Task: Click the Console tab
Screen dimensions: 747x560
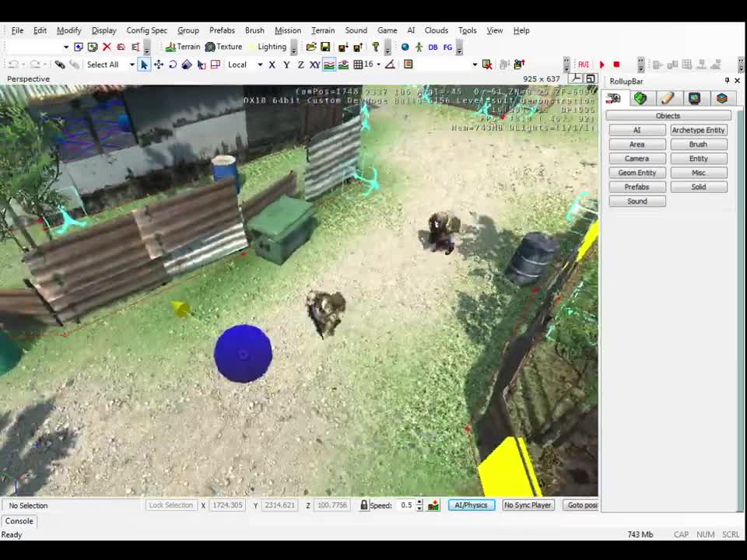Action: (x=19, y=521)
